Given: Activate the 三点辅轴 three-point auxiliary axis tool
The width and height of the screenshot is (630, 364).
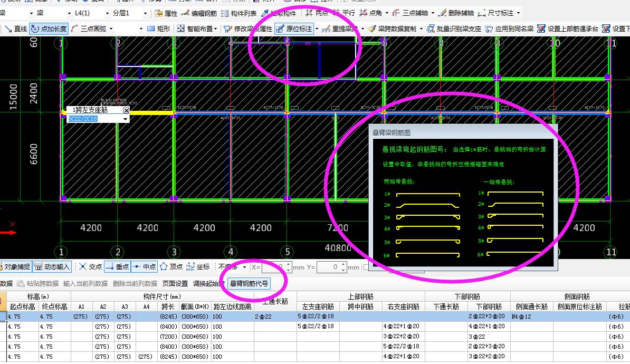Looking at the screenshot, I should pyautogui.click(x=410, y=13).
